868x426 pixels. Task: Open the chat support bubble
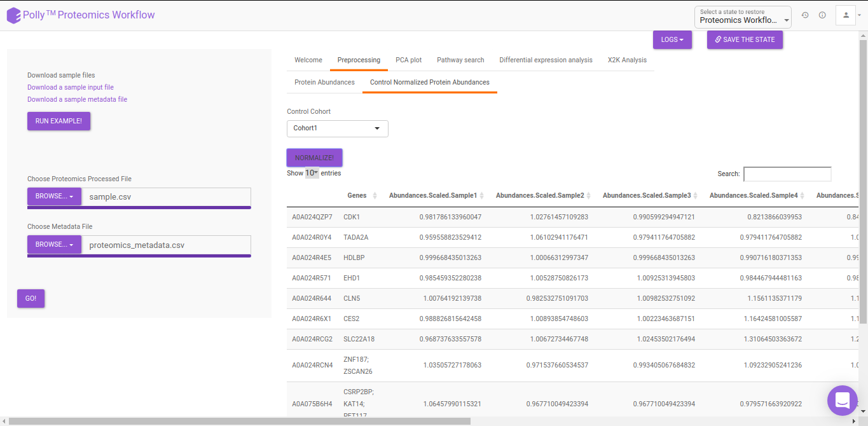(843, 401)
